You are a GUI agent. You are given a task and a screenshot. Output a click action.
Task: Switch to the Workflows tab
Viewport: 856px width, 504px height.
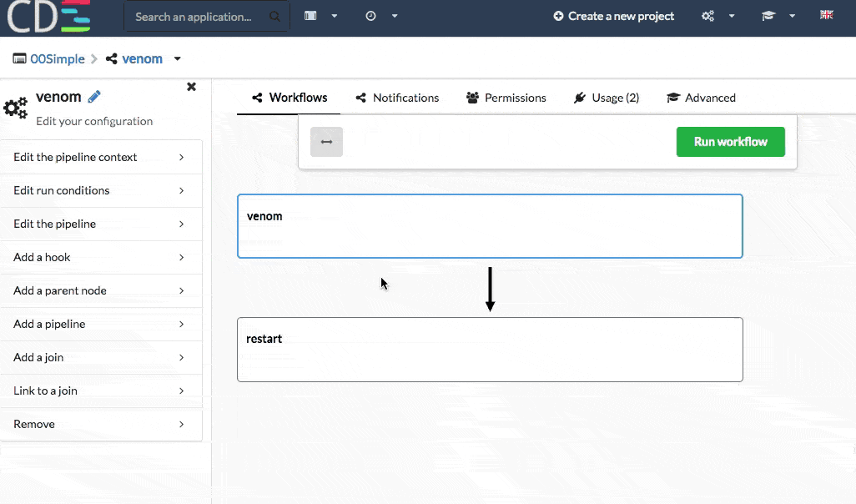290,98
